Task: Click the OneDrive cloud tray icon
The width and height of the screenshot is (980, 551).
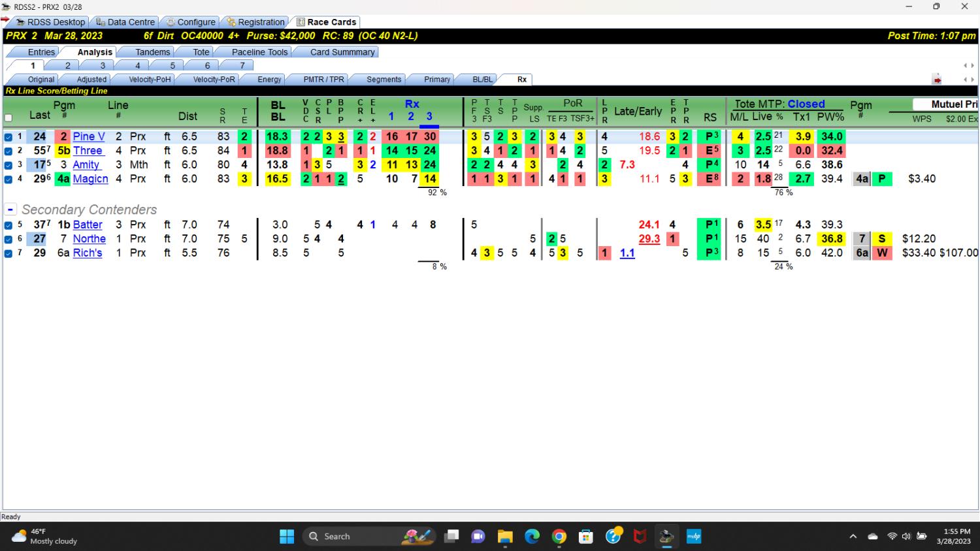Action: [x=873, y=537]
